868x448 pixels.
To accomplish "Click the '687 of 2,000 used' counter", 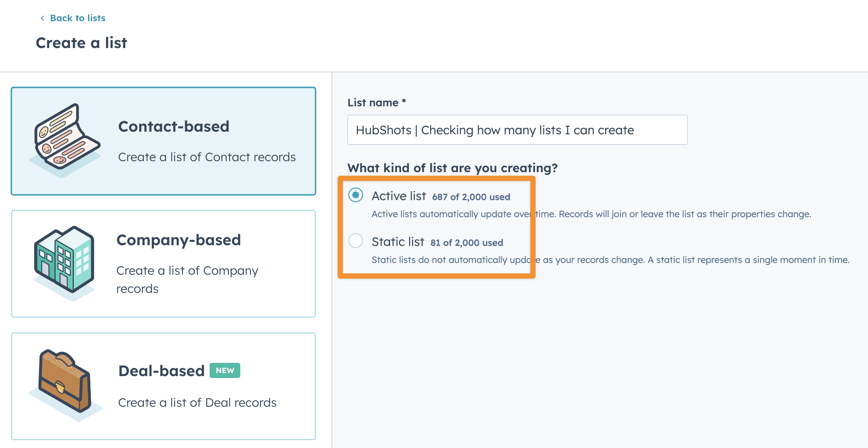I will [471, 197].
